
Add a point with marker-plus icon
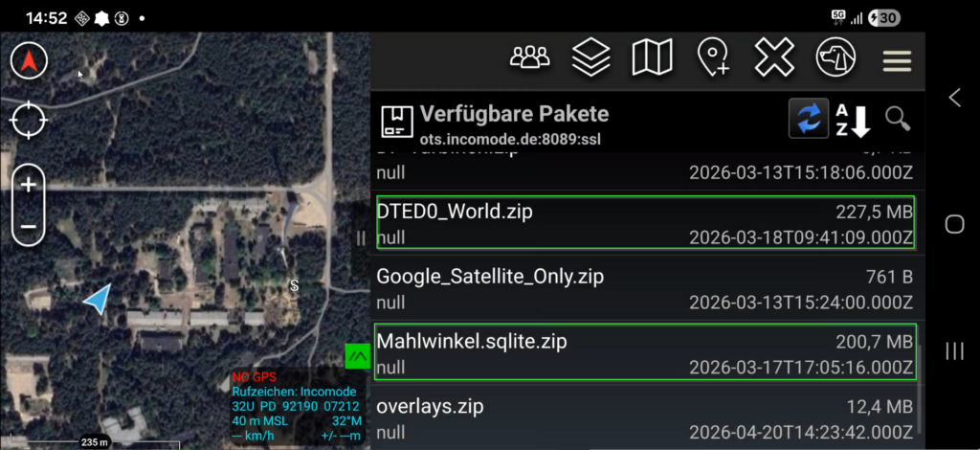713,58
